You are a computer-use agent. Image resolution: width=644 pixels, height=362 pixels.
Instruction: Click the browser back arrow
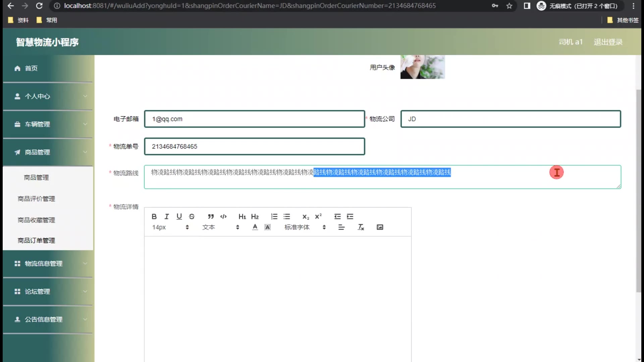click(10, 6)
